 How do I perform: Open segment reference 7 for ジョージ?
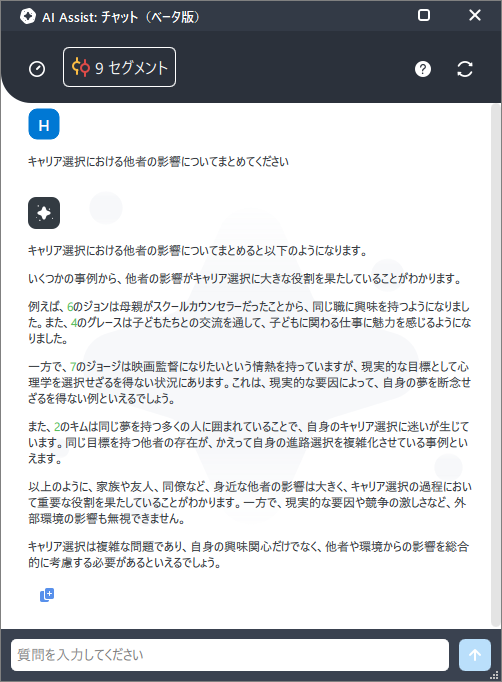pyautogui.click(x=73, y=367)
